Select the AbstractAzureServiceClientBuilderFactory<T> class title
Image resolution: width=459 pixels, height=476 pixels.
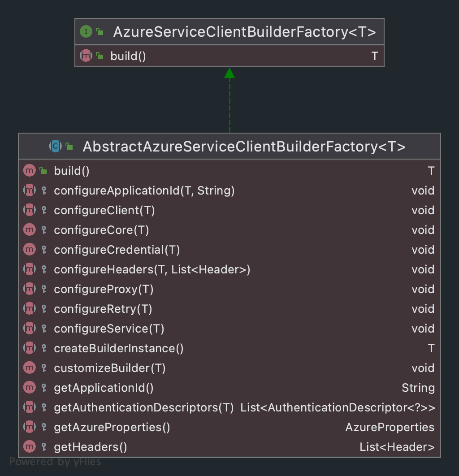click(244, 147)
